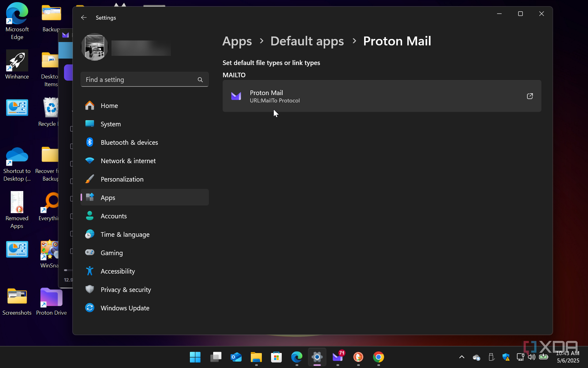Select the Recover from Backup folder

pos(47,164)
